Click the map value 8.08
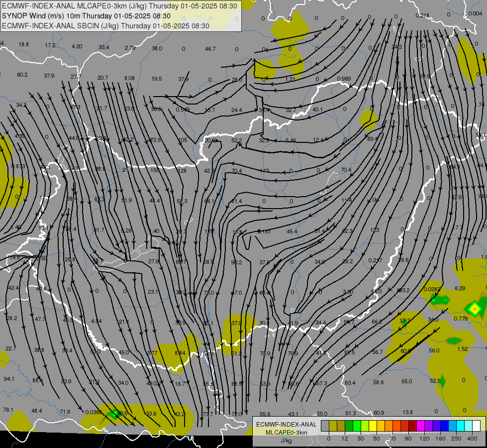The height and width of the screenshot is (448, 487). 129,78
